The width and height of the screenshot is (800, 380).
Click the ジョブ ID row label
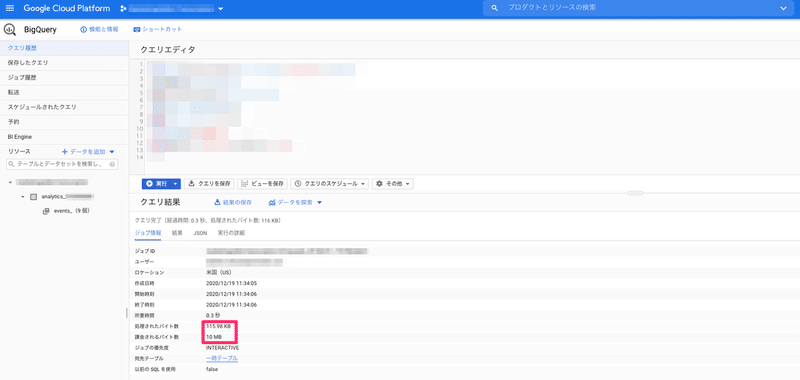coord(144,251)
